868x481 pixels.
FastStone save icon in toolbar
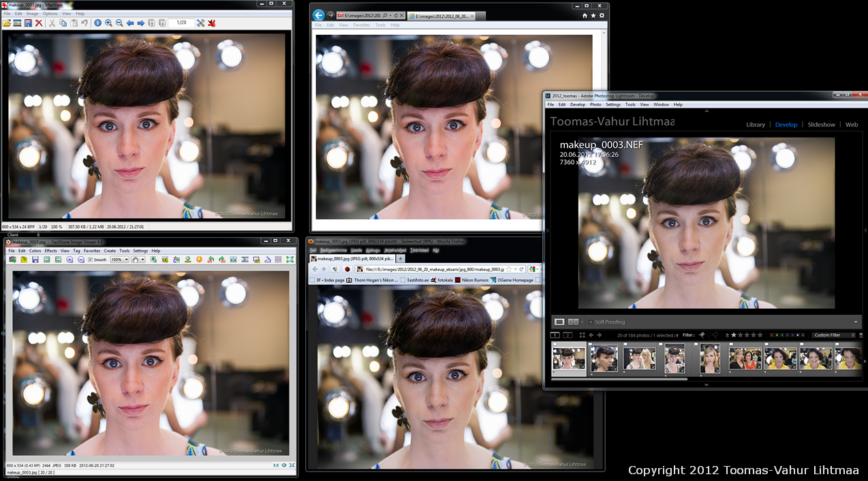[35, 260]
